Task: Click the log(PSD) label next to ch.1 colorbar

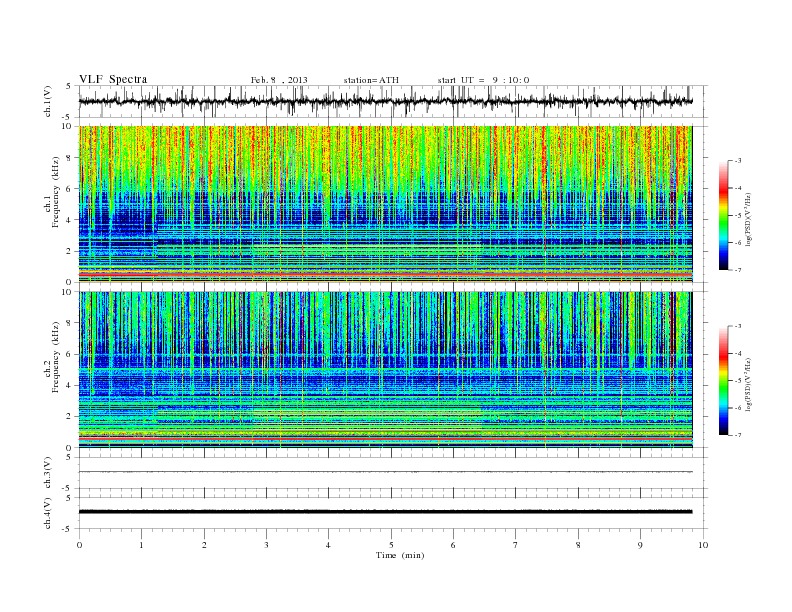Action: coord(748,219)
